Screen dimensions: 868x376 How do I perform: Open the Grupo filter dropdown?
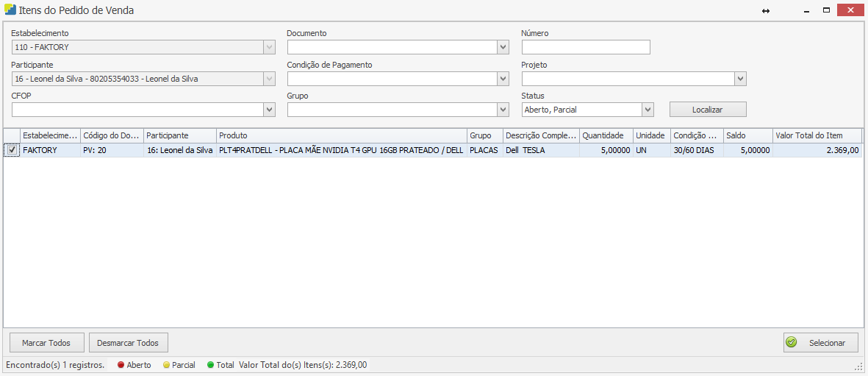[503, 110]
